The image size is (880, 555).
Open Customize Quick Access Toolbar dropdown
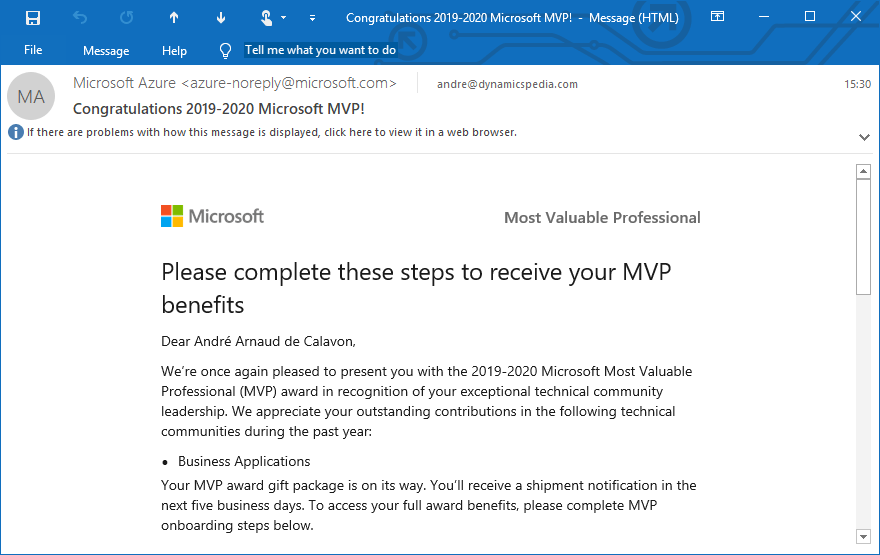(312, 18)
